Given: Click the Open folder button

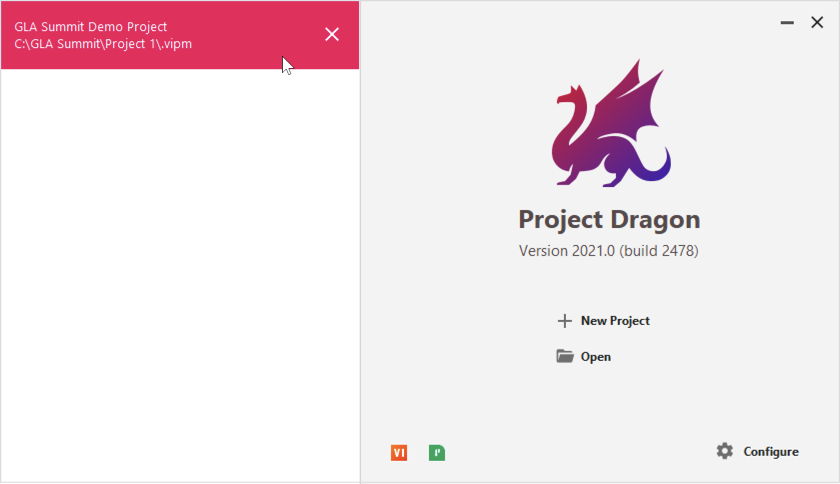Looking at the screenshot, I should [583, 356].
